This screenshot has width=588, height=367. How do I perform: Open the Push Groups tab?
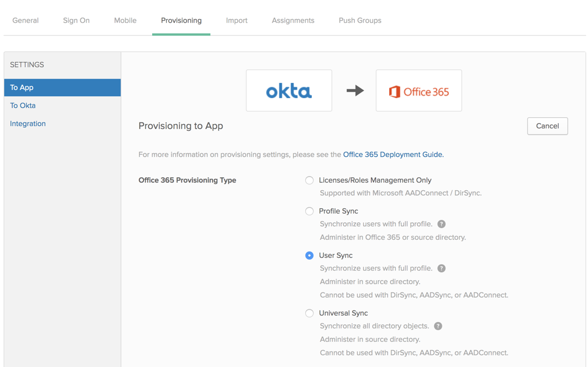coord(360,20)
